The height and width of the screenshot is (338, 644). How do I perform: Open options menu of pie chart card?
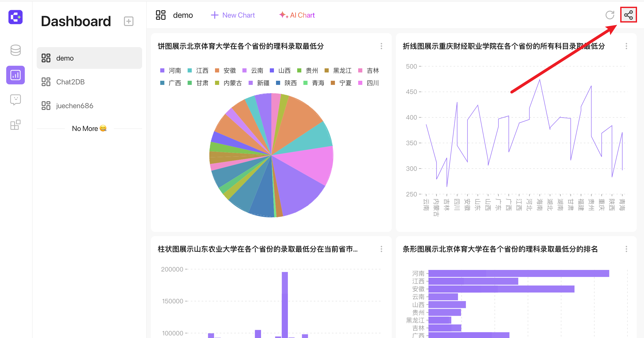point(381,46)
